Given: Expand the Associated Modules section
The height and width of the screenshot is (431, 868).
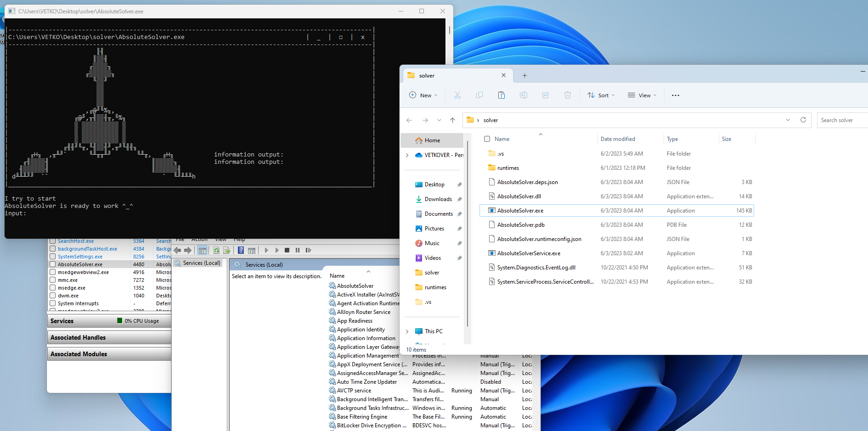Looking at the screenshot, I should pyautogui.click(x=109, y=354).
